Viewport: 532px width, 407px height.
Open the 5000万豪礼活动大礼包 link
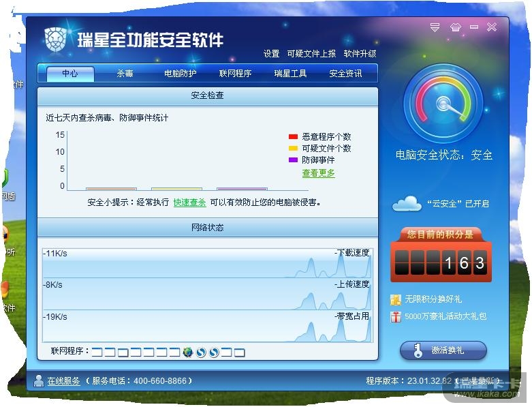(x=445, y=316)
